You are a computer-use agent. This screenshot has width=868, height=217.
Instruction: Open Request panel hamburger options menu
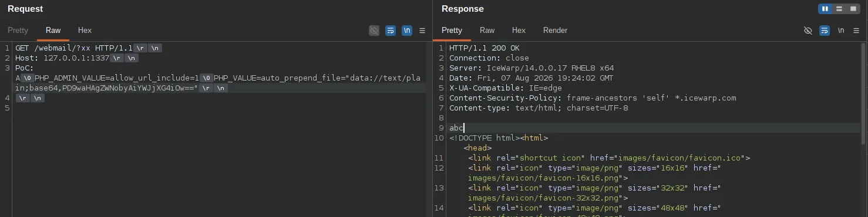(422, 31)
